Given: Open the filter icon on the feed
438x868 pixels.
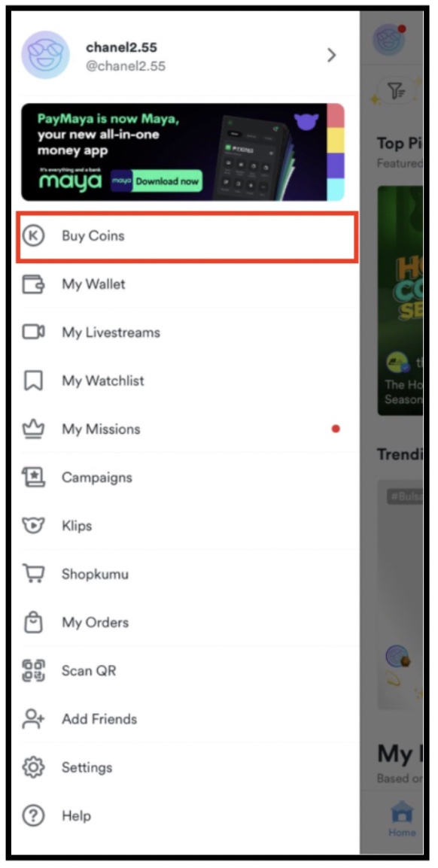Looking at the screenshot, I should (396, 90).
